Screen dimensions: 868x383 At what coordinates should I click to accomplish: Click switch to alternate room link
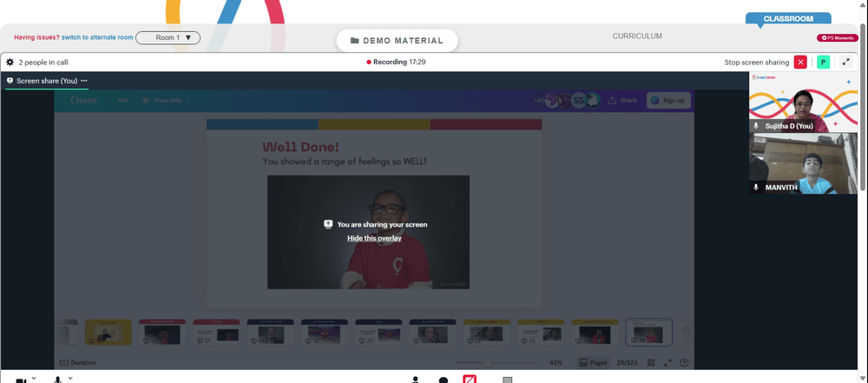97,37
